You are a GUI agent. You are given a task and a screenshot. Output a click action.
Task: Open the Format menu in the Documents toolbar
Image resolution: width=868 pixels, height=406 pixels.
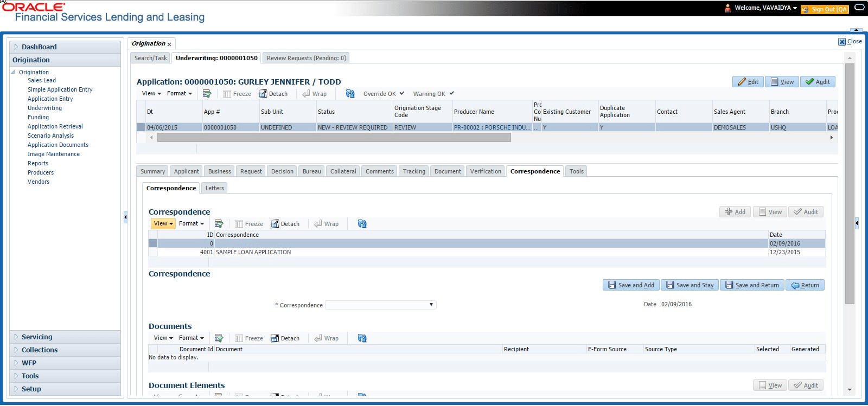(192, 338)
